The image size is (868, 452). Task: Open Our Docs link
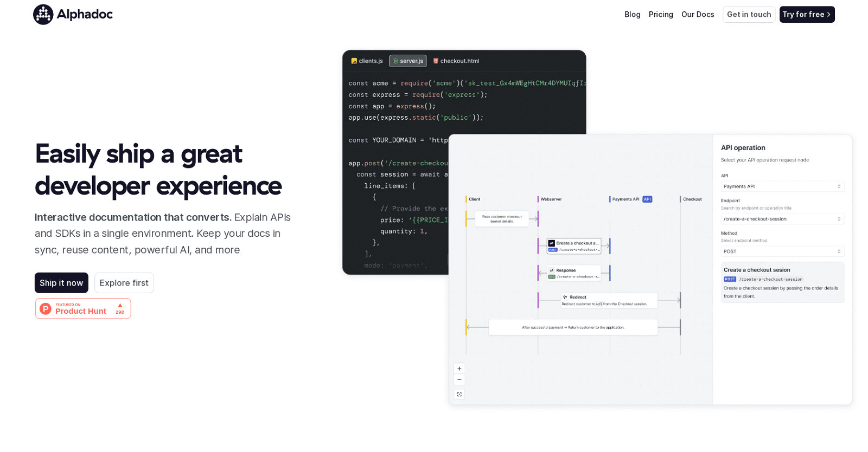[697, 15]
